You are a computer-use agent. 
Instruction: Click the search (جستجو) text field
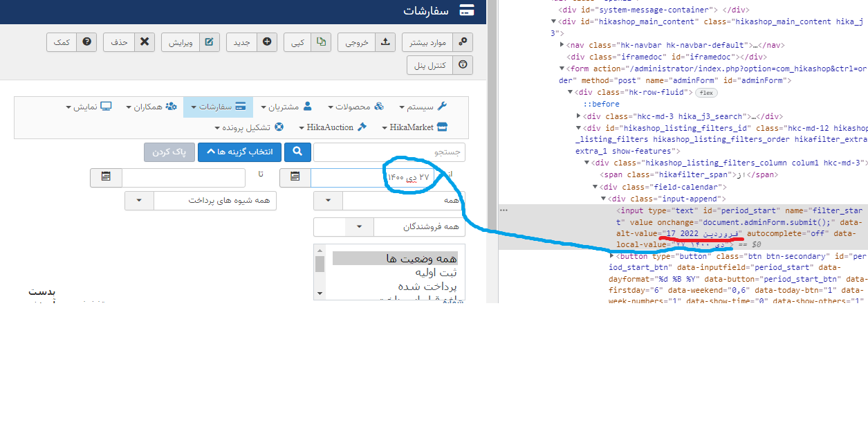(389, 152)
